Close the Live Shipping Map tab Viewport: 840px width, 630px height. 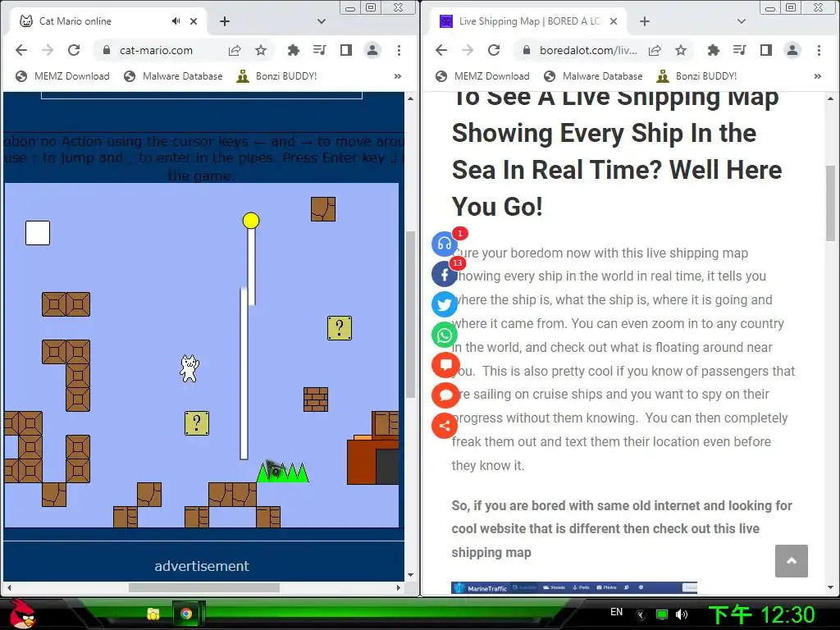[x=614, y=21]
